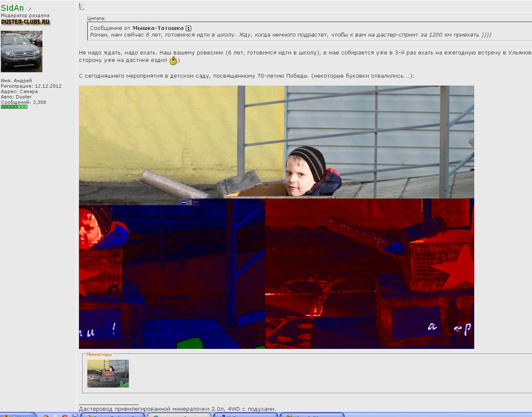Click the Мышка-Татошка author name in quote
This screenshot has height=417, width=532.
(158, 28)
